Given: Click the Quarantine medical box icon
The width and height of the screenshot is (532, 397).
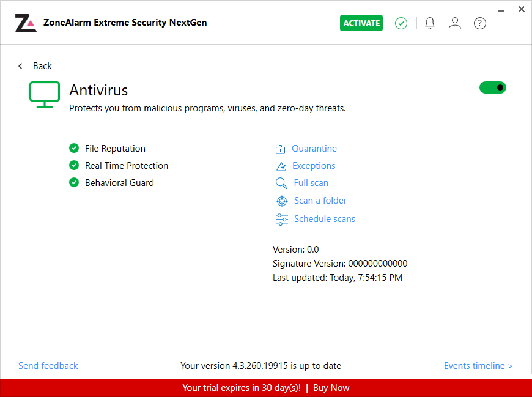Looking at the screenshot, I should click(281, 149).
